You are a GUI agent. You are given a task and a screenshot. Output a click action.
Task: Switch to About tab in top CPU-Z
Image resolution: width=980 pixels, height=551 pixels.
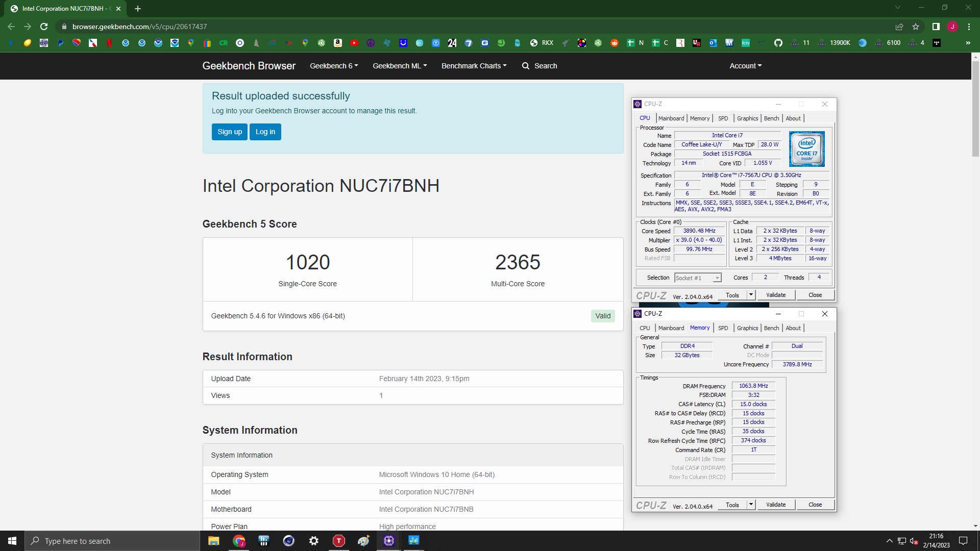(x=793, y=118)
